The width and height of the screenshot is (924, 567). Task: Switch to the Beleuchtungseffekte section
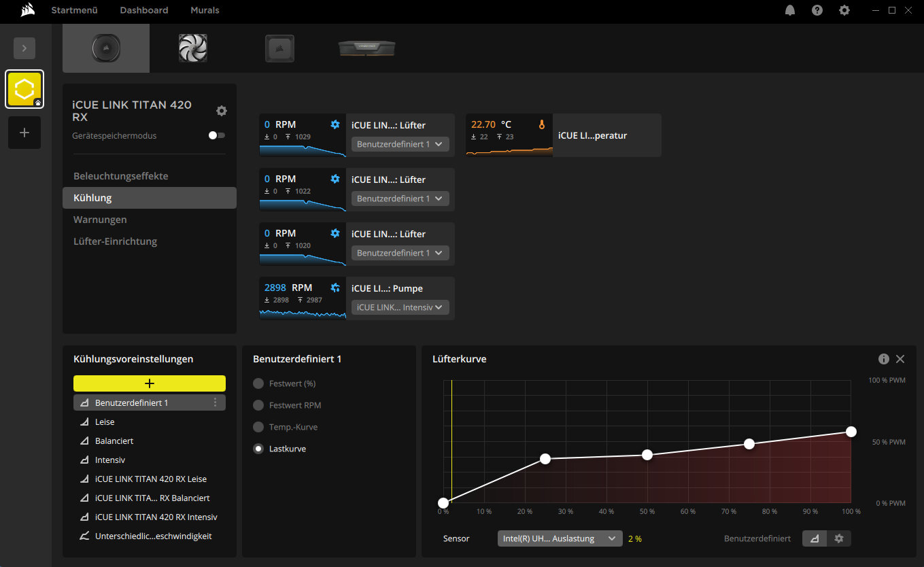[121, 176]
